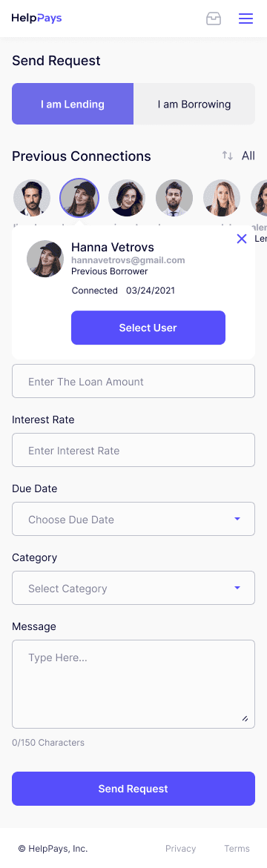Select the blonde woman avatar
The image size is (267, 868).
222,198
